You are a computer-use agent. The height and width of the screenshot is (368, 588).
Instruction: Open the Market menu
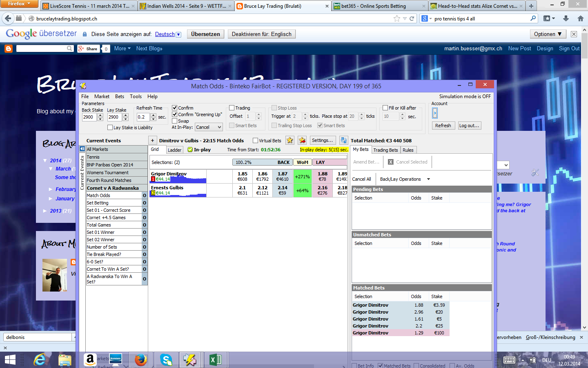point(102,96)
